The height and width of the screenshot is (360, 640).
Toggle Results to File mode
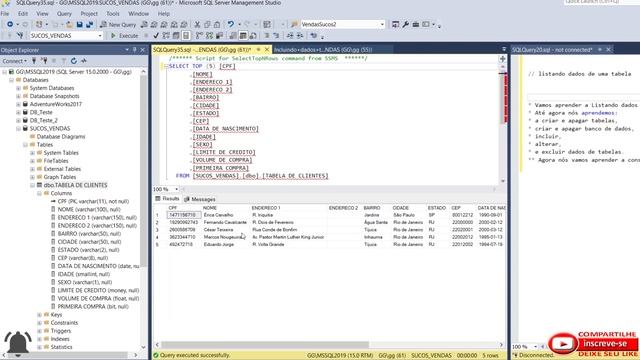coord(253,36)
